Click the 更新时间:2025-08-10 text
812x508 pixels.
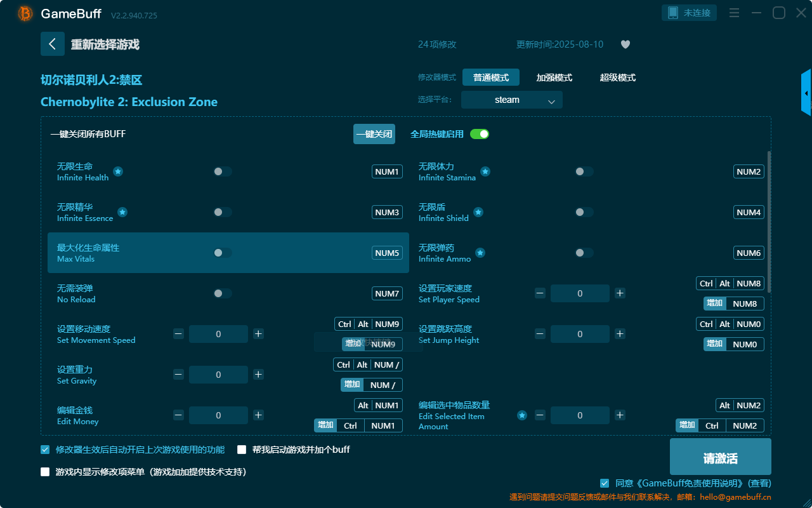pyautogui.click(x=560, y=44)
